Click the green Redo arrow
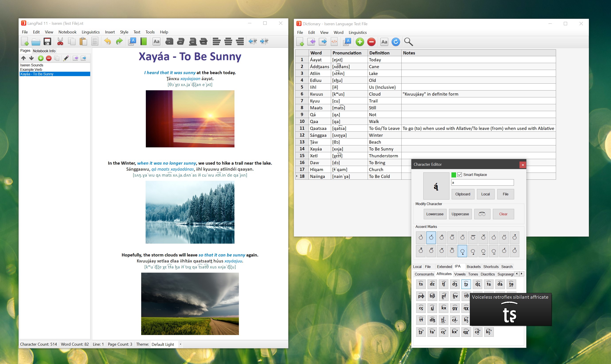611x364 pixels. (119, 41)
